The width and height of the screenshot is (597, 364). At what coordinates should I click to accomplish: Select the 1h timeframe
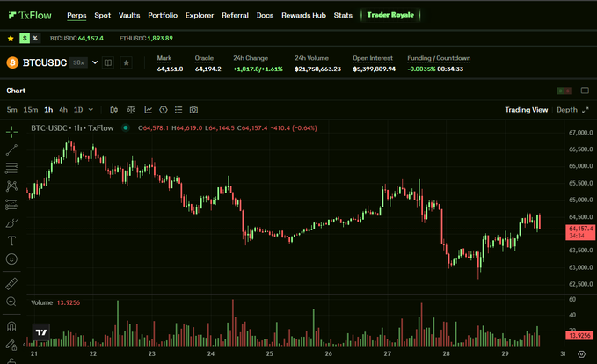click(x=48, y=110)
